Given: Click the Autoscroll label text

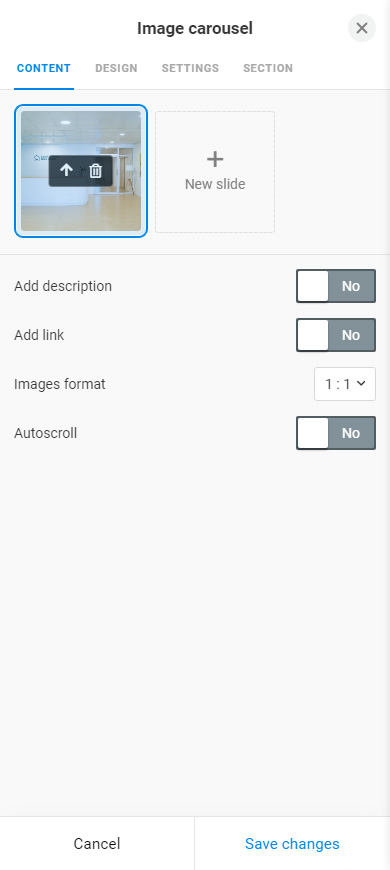Looking at the screenshot, I should [45, 433].
